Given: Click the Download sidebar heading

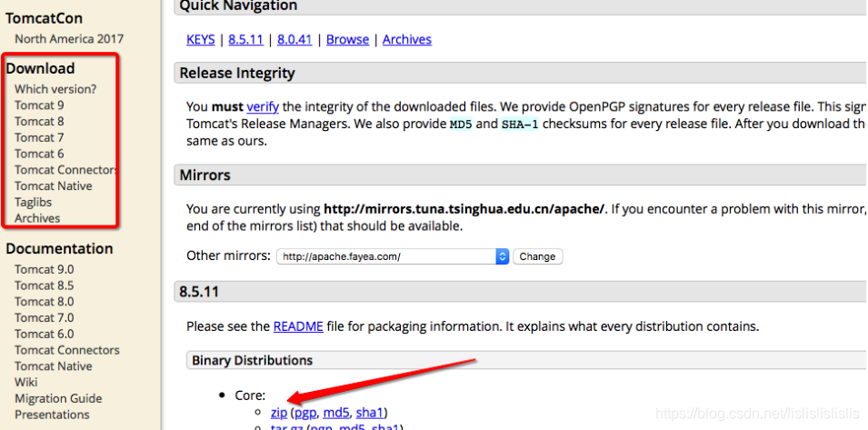Looking at the screenshot, I should click(x=40, y=68).
